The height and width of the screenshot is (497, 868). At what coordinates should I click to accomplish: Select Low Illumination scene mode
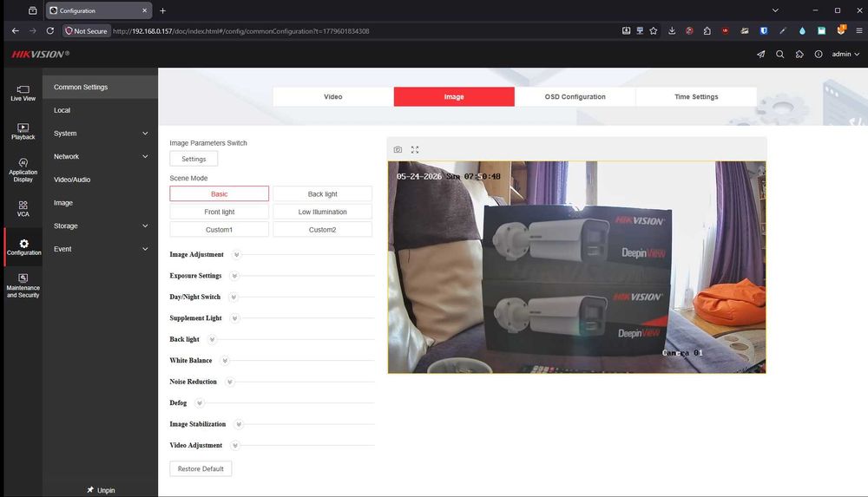point(322,212)
